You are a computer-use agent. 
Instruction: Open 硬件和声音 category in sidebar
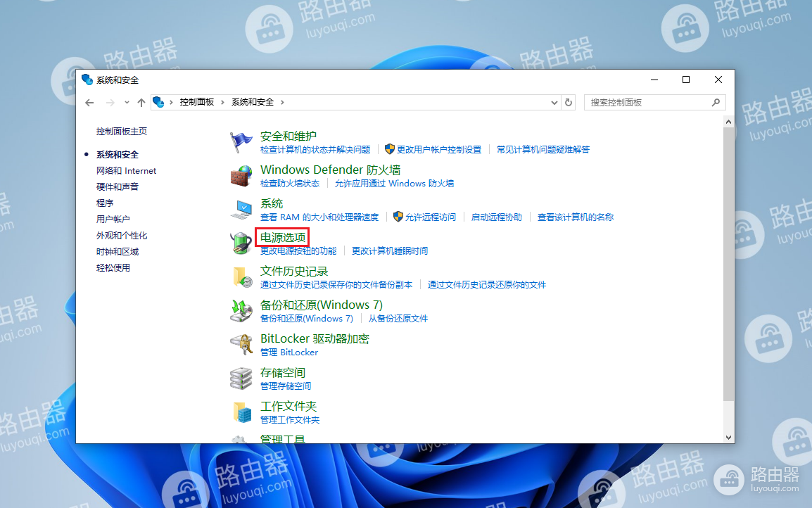tap(118, 186)
